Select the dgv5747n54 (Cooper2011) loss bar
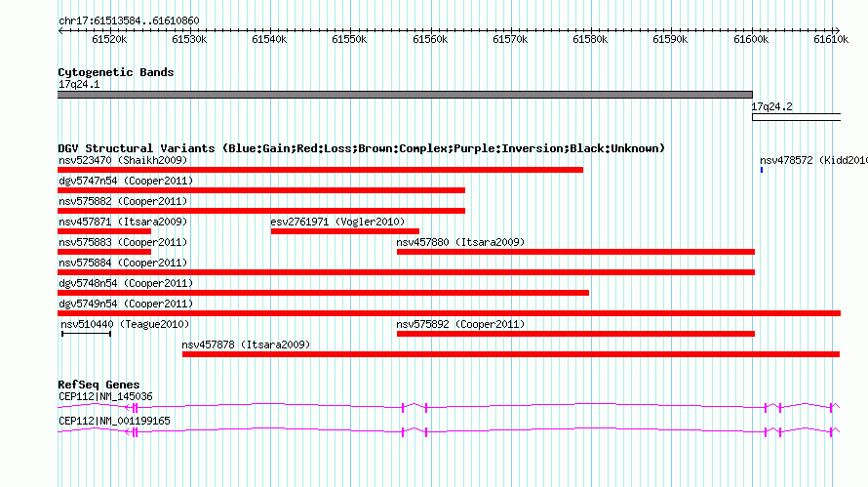 coord(261,190)
